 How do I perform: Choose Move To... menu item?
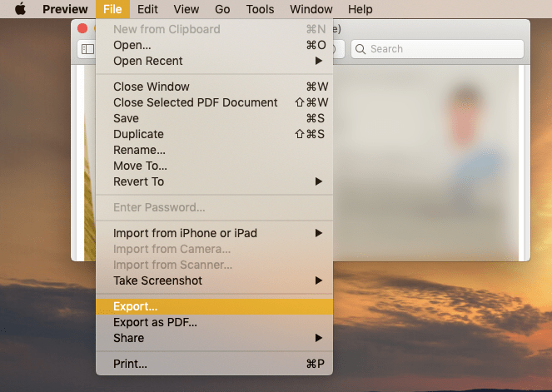coord(215,166)
